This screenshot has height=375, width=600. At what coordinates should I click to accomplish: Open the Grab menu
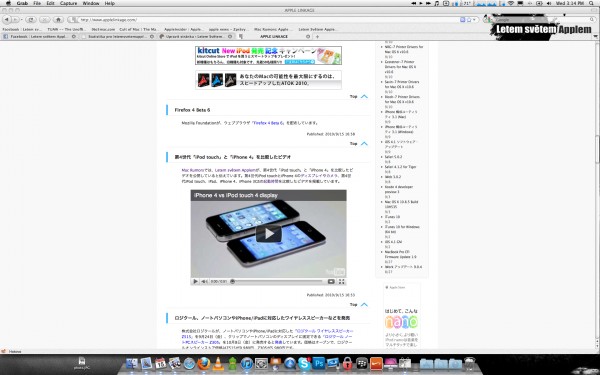point(22,3)
